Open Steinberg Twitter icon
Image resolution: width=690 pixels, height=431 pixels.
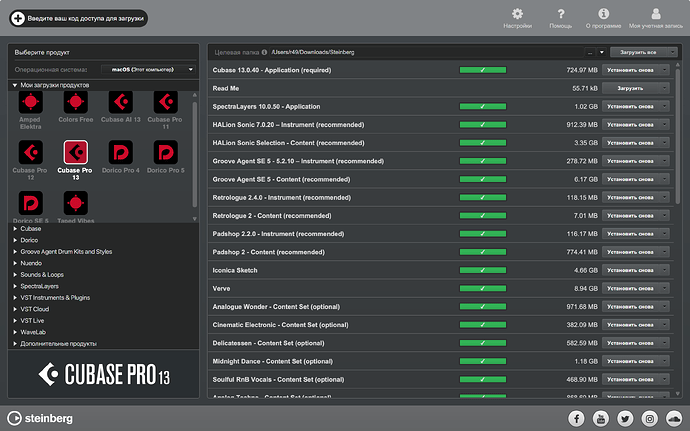[x=625, y=418]
